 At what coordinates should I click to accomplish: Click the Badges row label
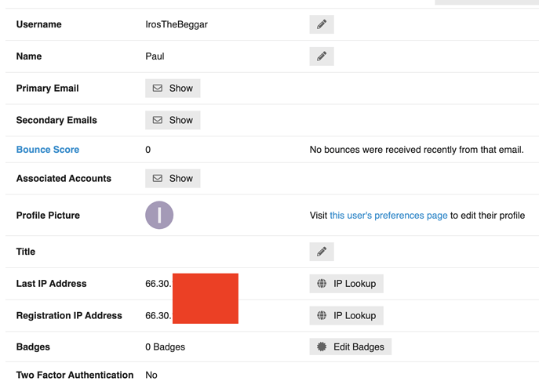tap(33, 347)
